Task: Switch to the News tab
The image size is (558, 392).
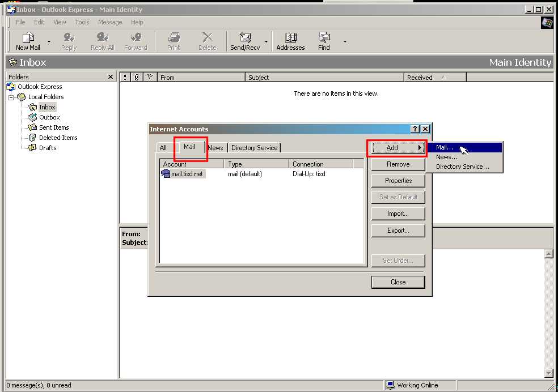Action: coord(215,147)
